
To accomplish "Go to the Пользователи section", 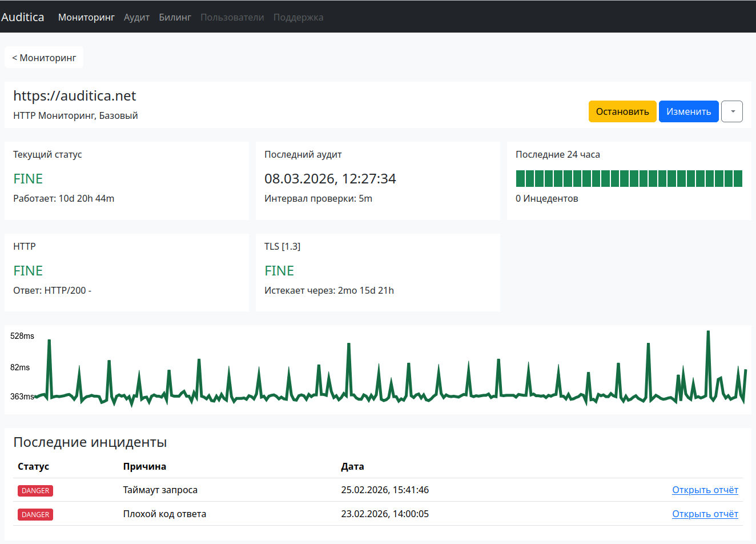I will [232, 17].
